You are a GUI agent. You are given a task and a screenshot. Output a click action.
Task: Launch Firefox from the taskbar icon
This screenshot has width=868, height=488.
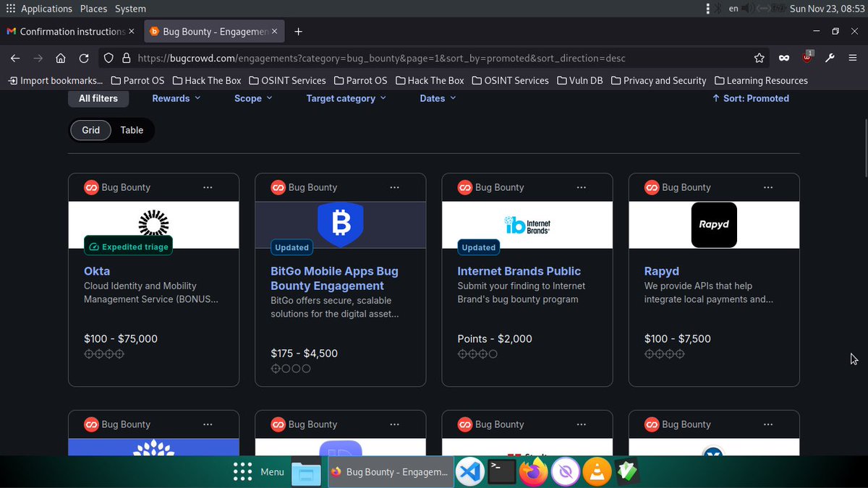click(534, 472)
